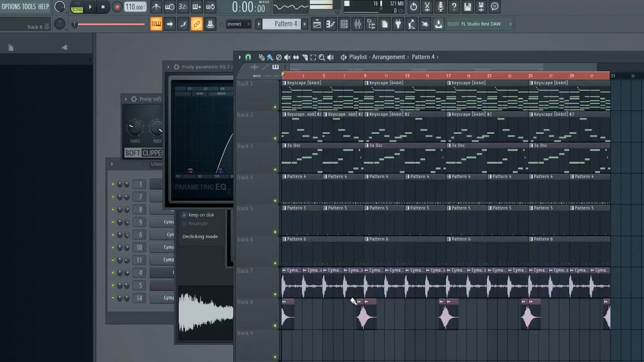The image size is (644, 362).
Task: Open the Piano roll view icon
Action: point(330,24)
